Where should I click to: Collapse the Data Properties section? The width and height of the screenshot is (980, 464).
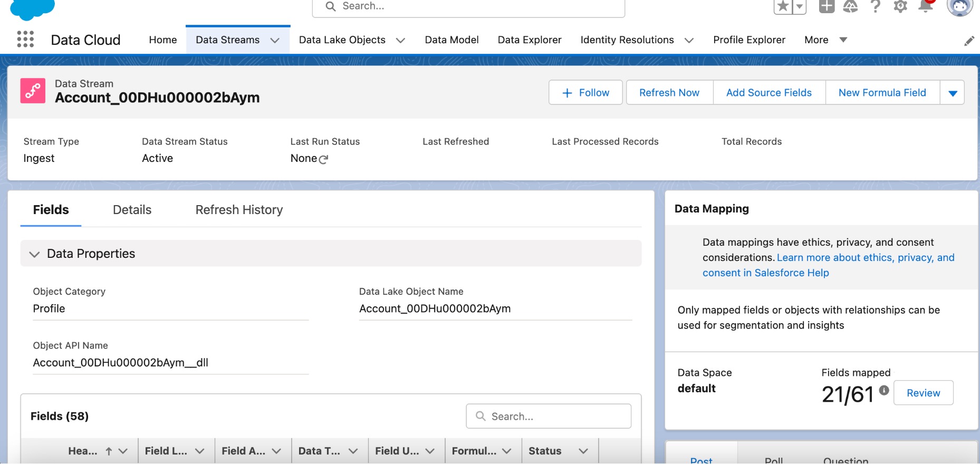click(35, 254)
